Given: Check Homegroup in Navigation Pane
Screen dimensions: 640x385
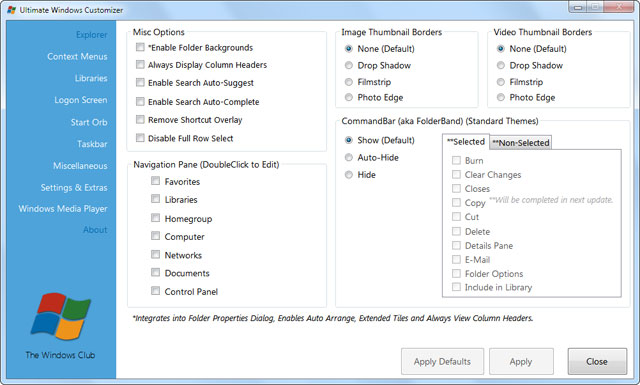Looking at the screenshot, I should 155,218.
